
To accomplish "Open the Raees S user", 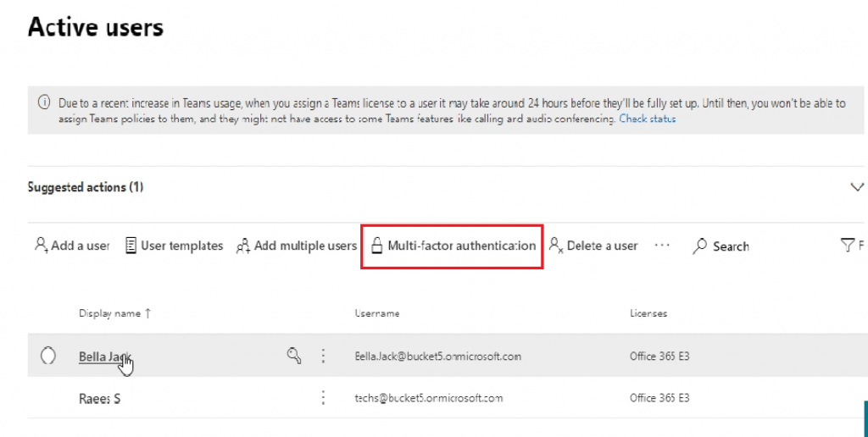I will (x=100, y=398).
